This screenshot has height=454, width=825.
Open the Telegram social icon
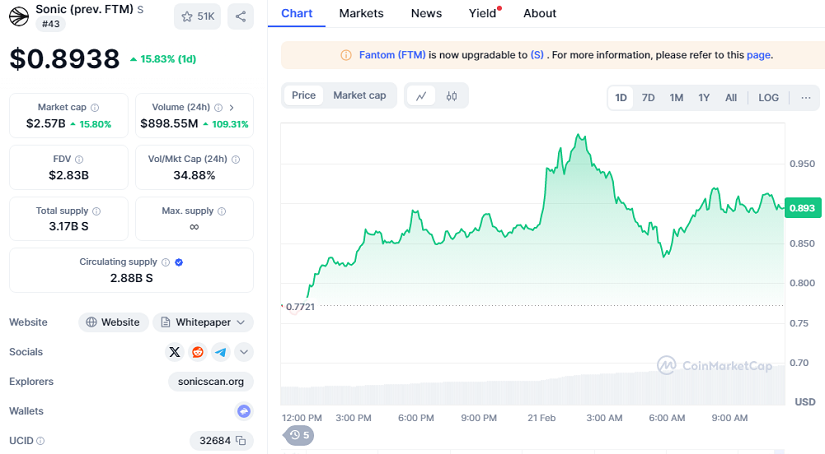[x=221, y=352]
